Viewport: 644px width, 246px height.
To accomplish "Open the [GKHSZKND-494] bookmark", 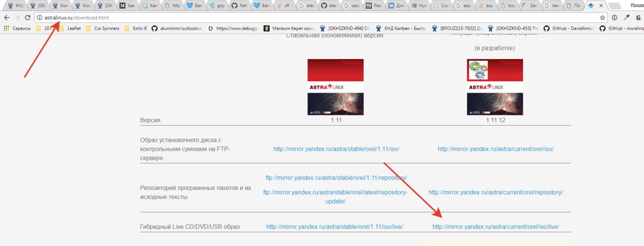I will tap(346, 29).
